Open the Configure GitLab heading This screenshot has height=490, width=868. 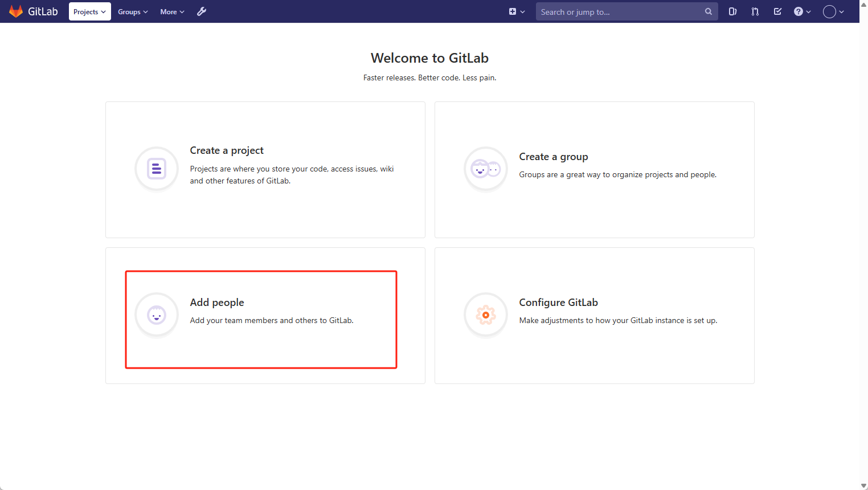click(559, 303)
